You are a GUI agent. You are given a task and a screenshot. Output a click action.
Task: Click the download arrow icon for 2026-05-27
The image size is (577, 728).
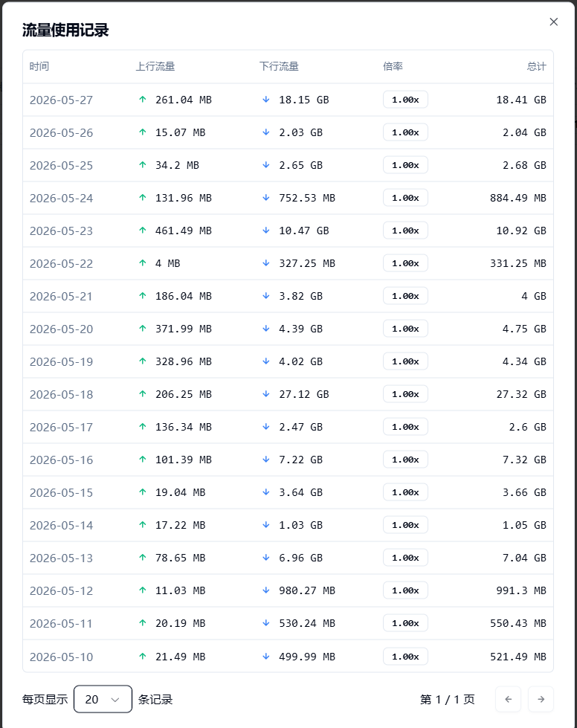[266, 100]
